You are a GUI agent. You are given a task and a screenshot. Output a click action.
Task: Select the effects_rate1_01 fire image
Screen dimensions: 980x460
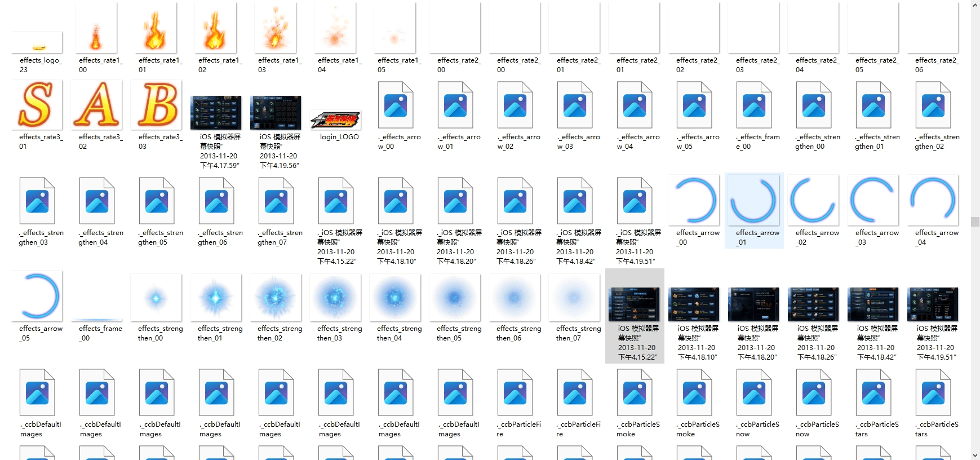156,28
